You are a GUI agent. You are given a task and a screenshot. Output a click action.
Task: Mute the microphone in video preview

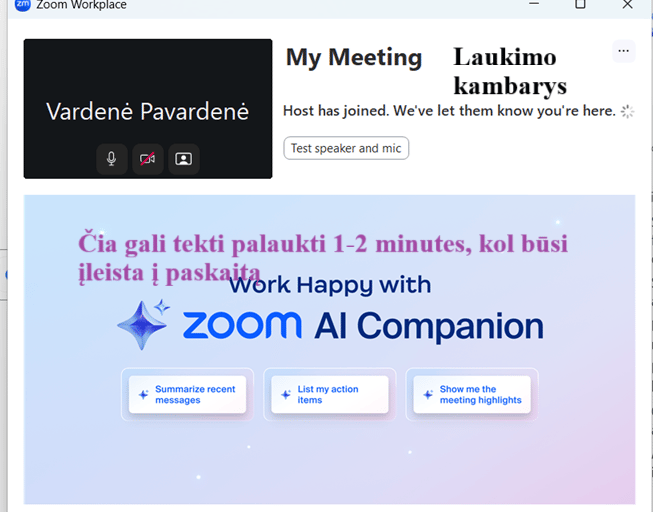(x=112, y=159)
